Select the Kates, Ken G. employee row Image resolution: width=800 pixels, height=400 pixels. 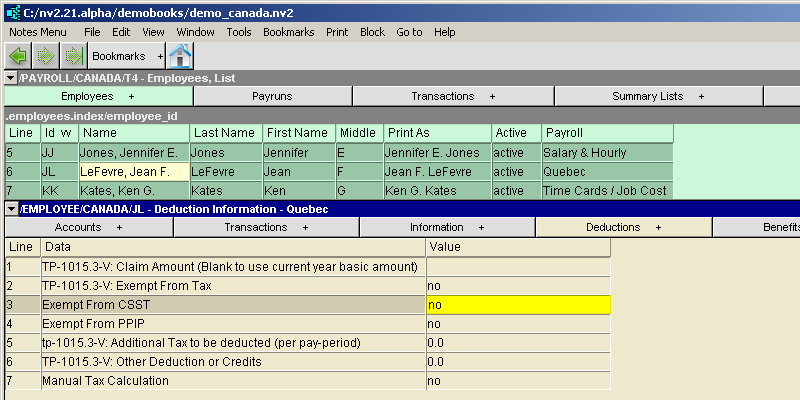(x=133, y=191)
